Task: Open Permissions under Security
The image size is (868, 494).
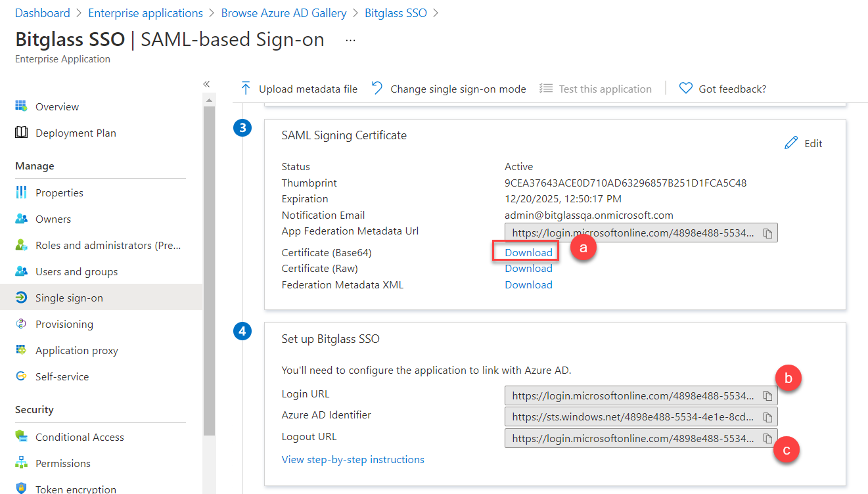Action: [x=22, y=462]
